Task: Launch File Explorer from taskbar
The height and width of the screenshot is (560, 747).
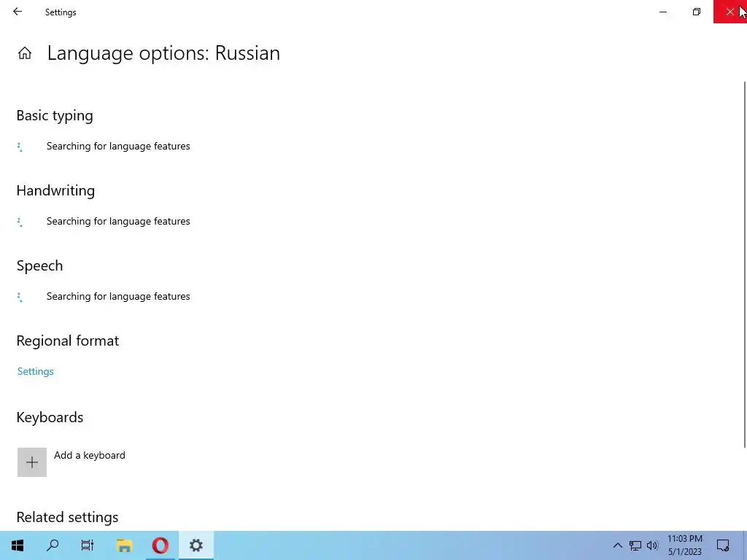Action: pyautogui.click(x=124, y=545)
